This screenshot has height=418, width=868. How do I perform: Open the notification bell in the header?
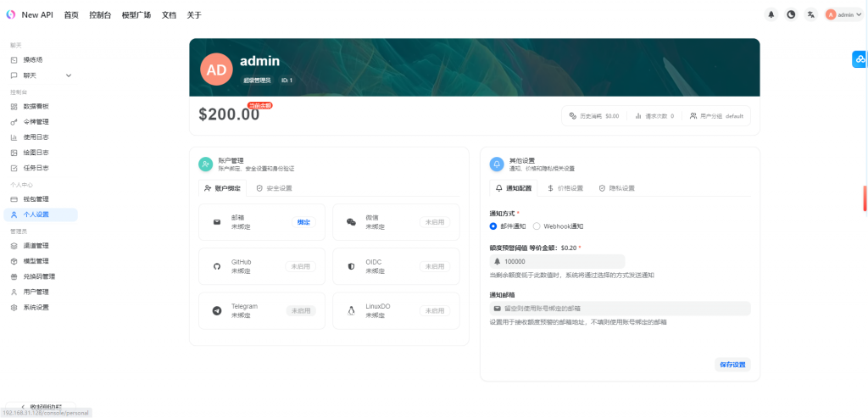(771, 15)
